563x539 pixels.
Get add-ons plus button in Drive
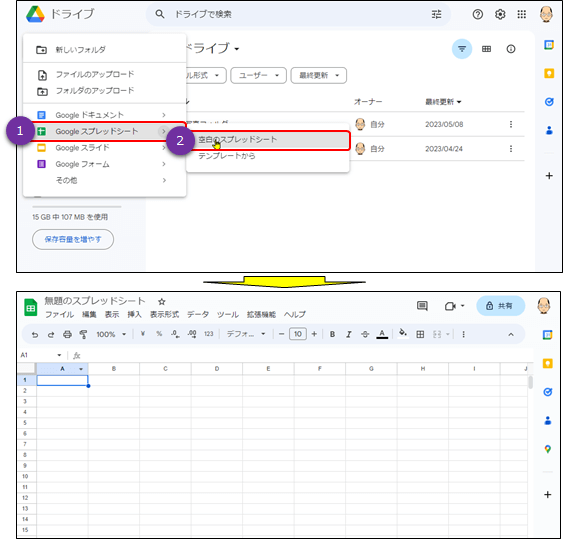[x=549, y=176]
